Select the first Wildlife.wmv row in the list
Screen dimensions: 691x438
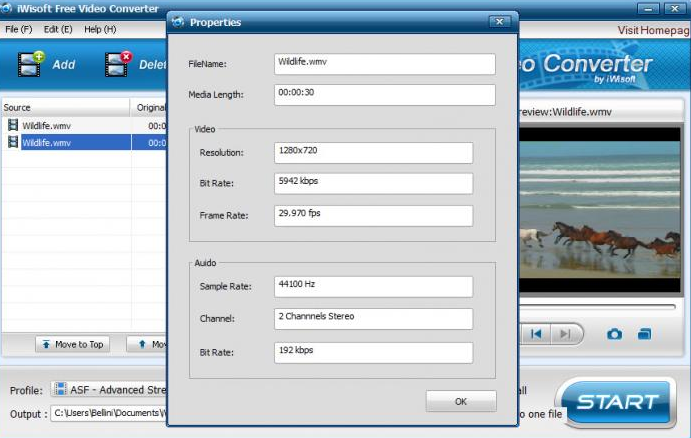[x=85, y=126]
